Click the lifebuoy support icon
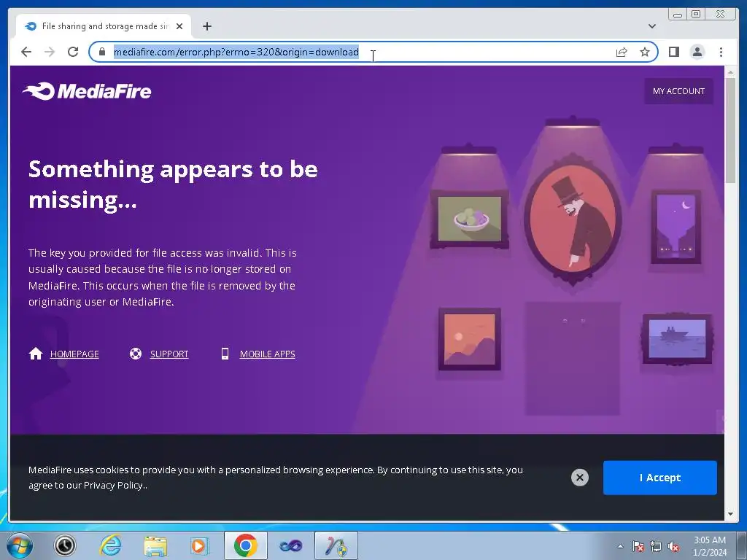The image size is (747, 560). [136, 354]
